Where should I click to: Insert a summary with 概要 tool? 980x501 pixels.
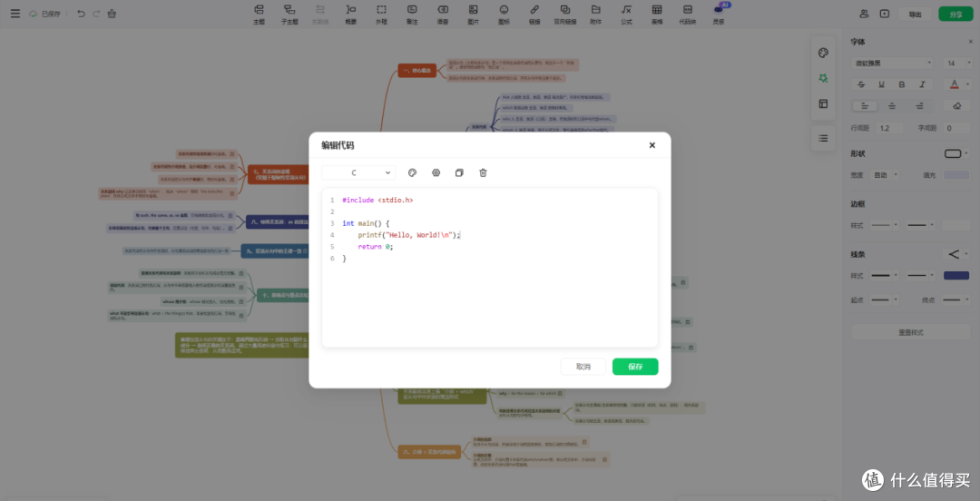click(x=350, y=14)
